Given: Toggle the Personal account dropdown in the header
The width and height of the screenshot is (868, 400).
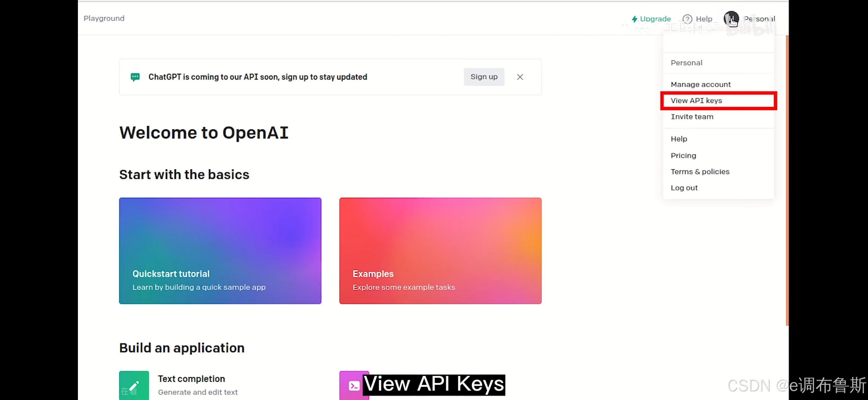Looking at the screenshot, I should [759, 19].
